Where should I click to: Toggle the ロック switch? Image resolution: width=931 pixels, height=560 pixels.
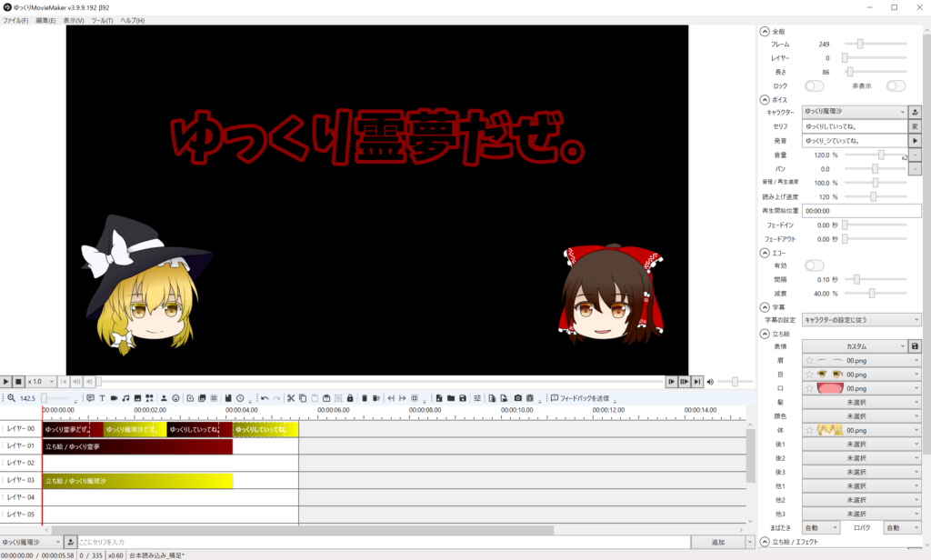pos(814,85)
